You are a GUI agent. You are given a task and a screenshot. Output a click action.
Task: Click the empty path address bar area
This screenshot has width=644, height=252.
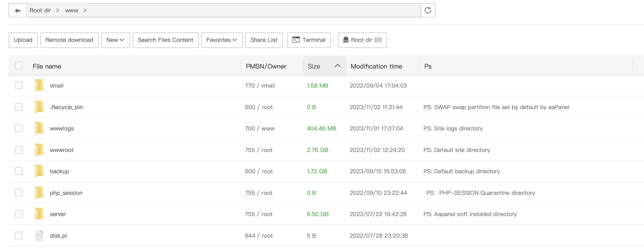254,10
